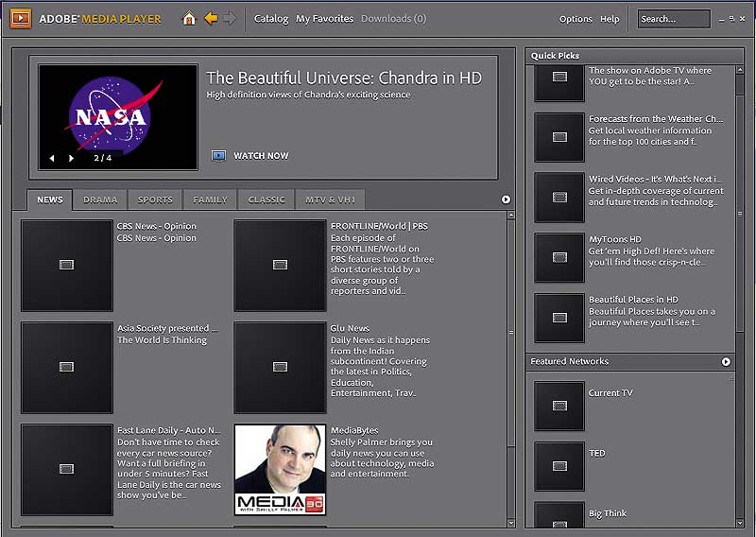Image resolution: width=756 pixels, height=537 pixels.
Task: Open Fast Lane Daily thumbnail
Action: pyautogui.click(x=67, y=470)
